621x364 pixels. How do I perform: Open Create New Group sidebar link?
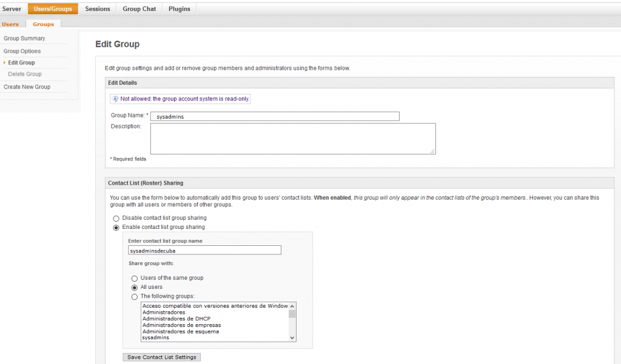(27, 87)
